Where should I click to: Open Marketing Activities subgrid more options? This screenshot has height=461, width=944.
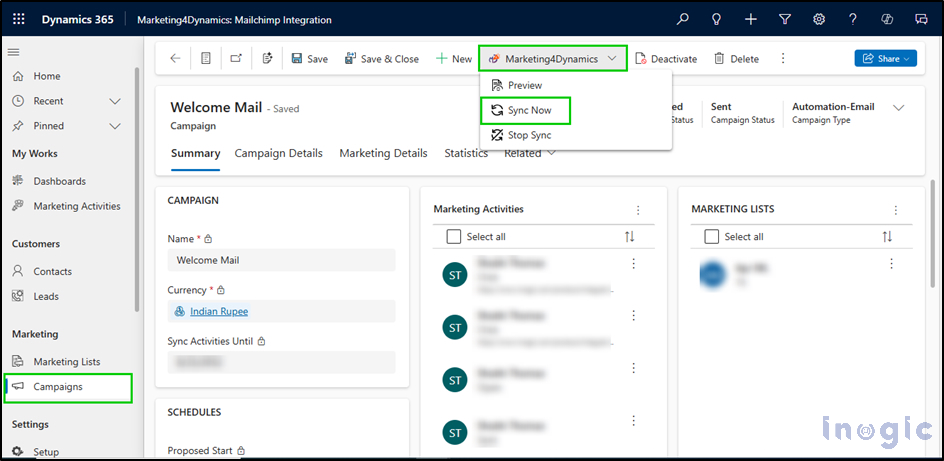pyautogui.click(x=638, y=210)
